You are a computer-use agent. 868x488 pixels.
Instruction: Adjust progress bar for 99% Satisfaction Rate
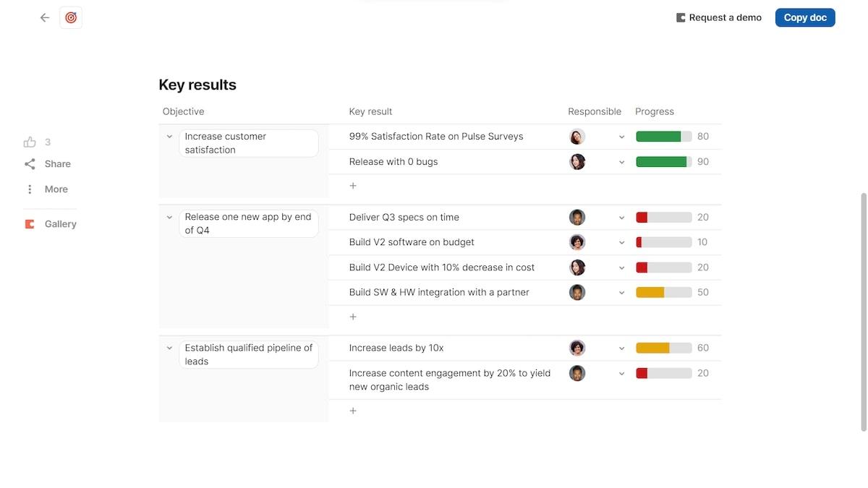tap(663, 137)
